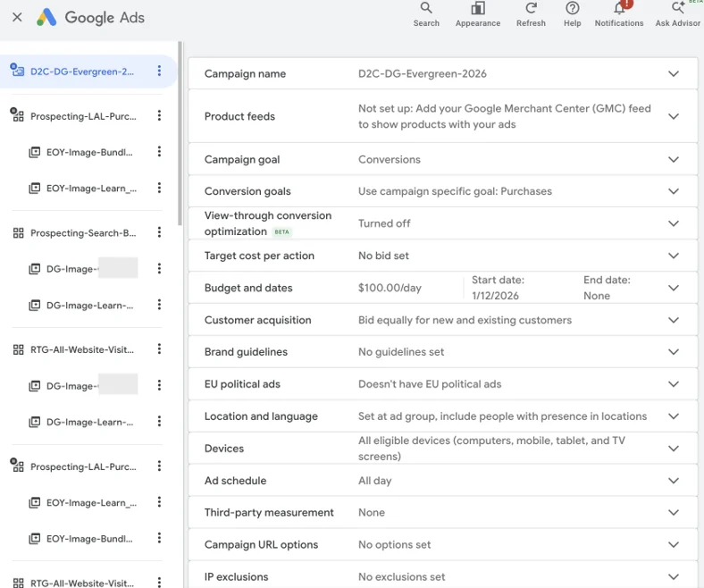704x588 pixels.
Task: Expand the Devices row chevron
Action: click(x=673, y=449)
